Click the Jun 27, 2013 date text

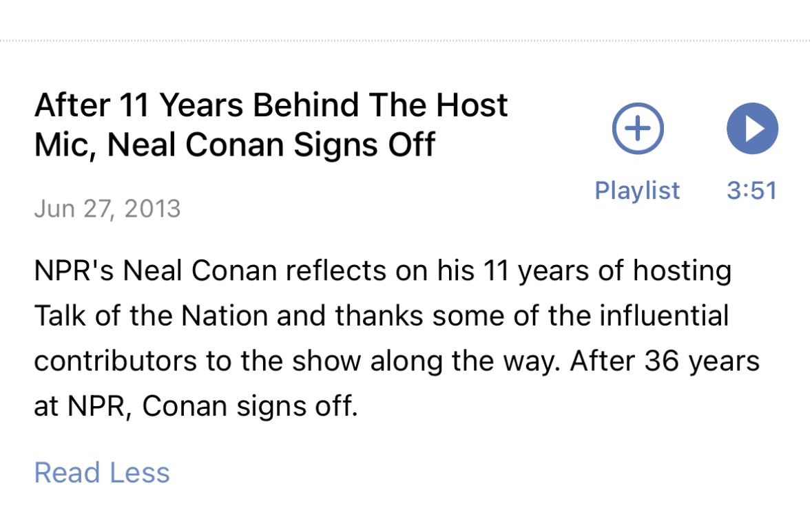pos(107,209)
